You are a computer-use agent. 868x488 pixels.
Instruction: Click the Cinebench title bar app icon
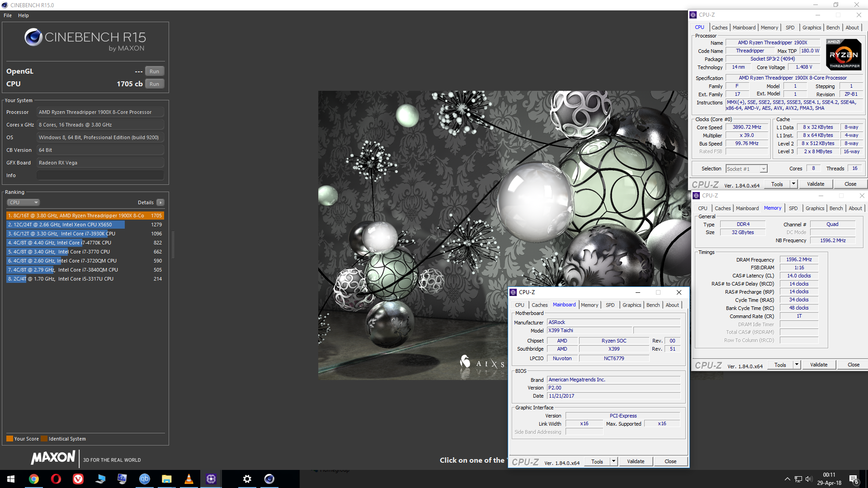[5, 5]
